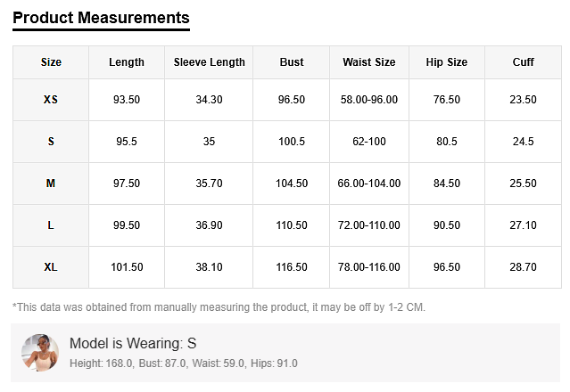The width and height of the screenshot is (570, 392).
Task: Click the M bust value 104.50
Action: click(x=292, y=184)
